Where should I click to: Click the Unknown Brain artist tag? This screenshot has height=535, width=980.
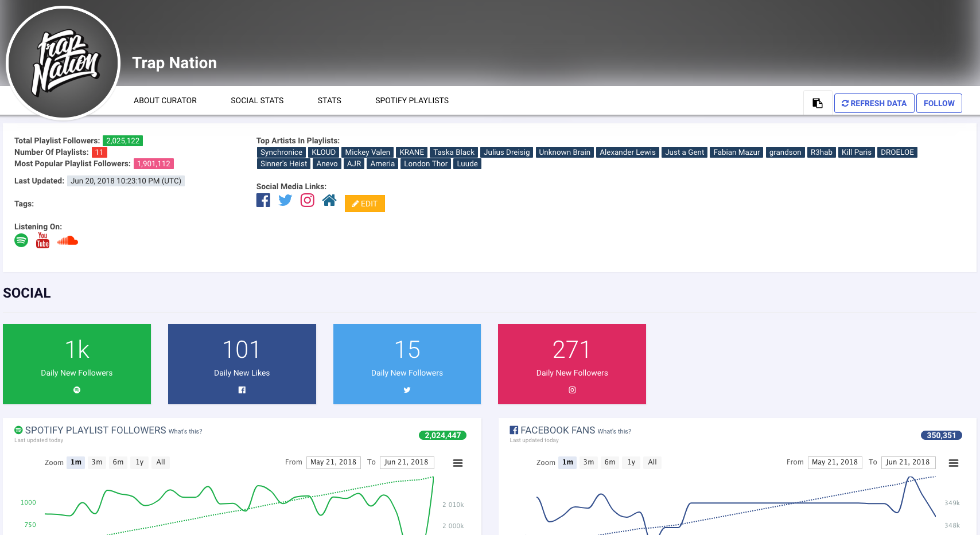pos(565,152)
